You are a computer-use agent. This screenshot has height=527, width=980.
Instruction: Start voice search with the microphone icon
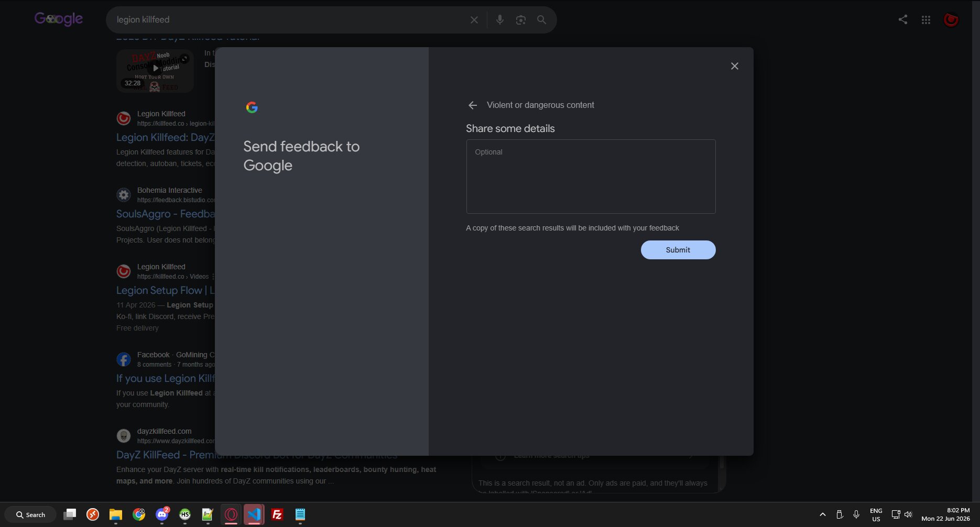coord(500,20)
